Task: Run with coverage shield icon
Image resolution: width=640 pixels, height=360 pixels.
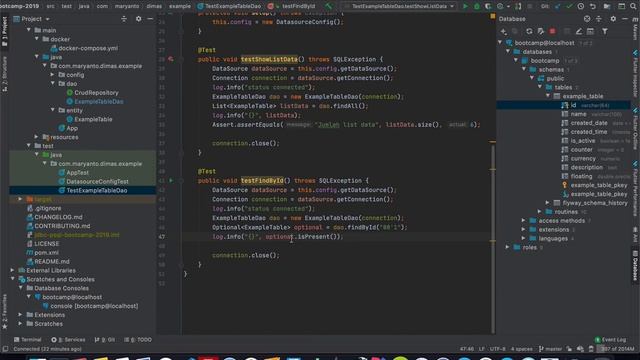Action: (488, 6)
